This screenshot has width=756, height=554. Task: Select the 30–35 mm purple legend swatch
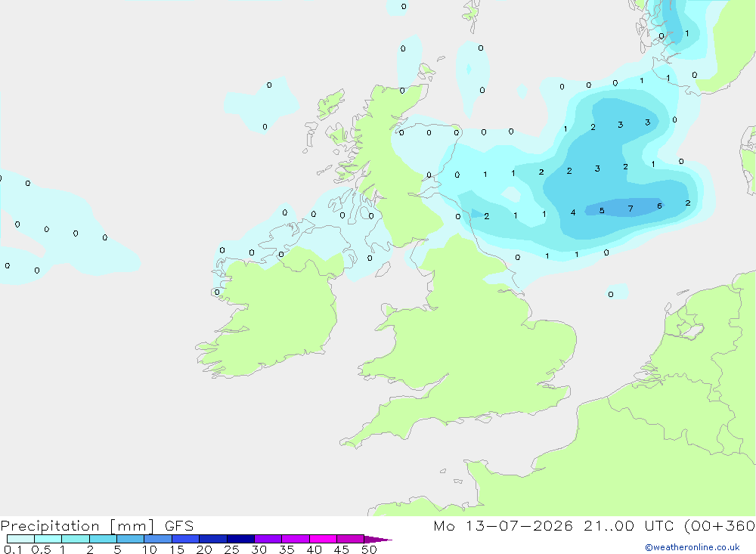click(268, 539)
